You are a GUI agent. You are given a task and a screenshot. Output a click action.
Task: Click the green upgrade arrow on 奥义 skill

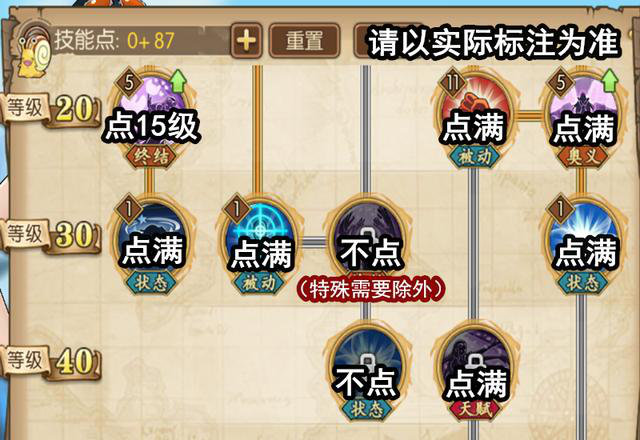[x=609, y=80]
